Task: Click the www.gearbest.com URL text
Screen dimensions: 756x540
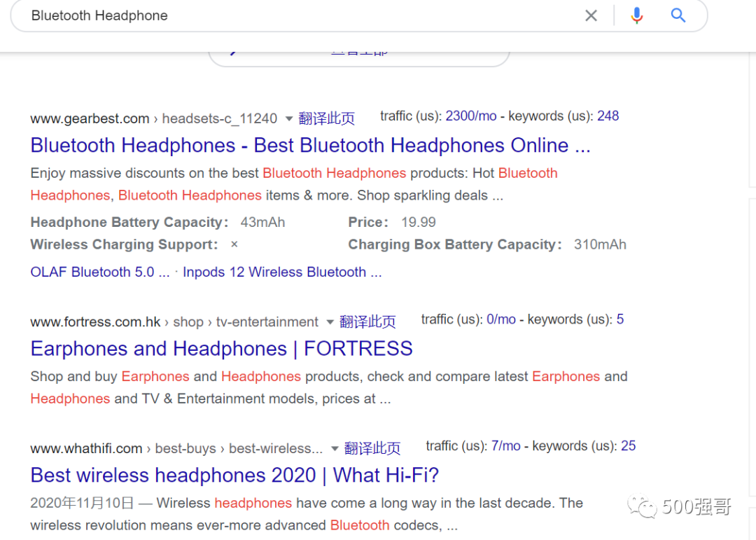Action: (90, 118)
